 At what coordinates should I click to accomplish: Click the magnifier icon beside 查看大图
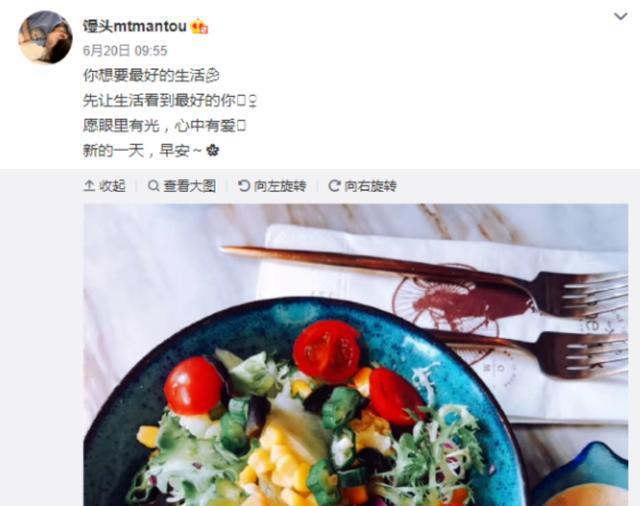tap(153, 186)
